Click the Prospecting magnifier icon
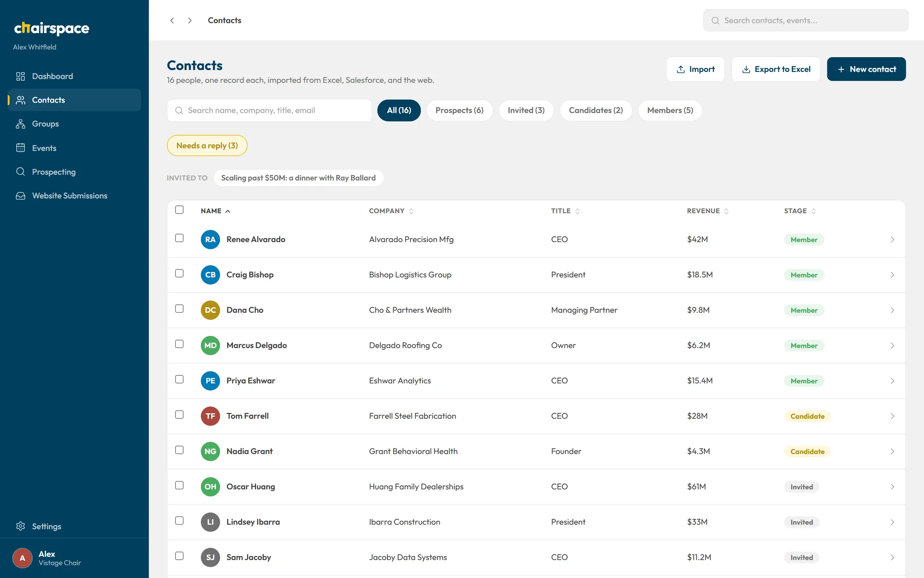Screen dimensions: 924x578 pyautogui.click(x=20, y=172)
